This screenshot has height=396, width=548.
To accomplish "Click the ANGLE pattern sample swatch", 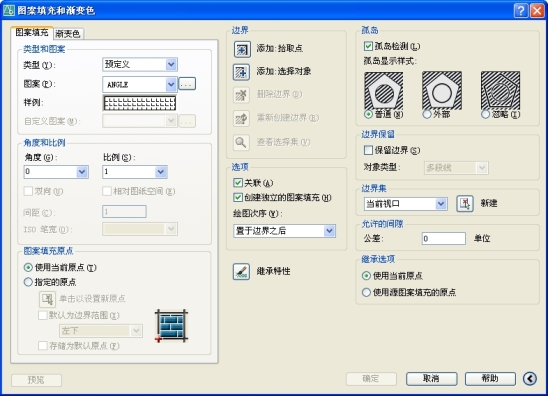I will pyautogui.click(x=139, y=103).
